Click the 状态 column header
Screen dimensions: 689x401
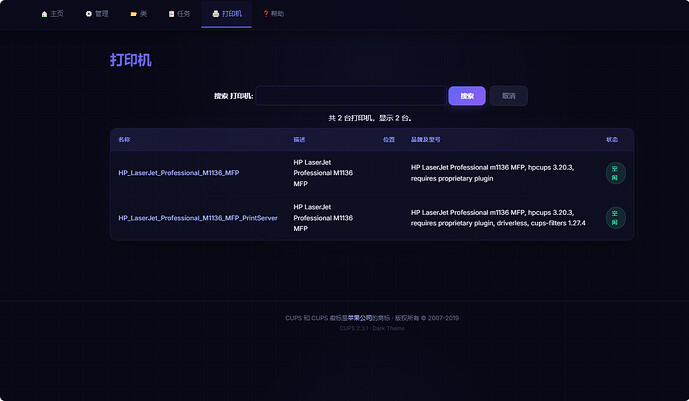pyautogui.click(x=612, y=140)
